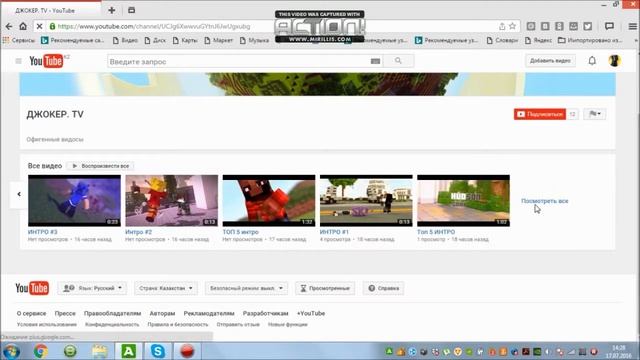Open the Маркет bookmark
Image resolution: width=640 pixels, height=360 pixels.
pyautogui.click(x=219, y=40)
